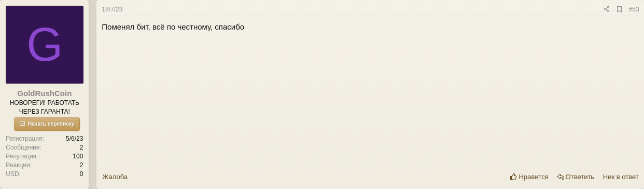This screenshot has height=189, width=644.
Task: Bookmark this post with the bookmark icon
Action: pos(619,9)
